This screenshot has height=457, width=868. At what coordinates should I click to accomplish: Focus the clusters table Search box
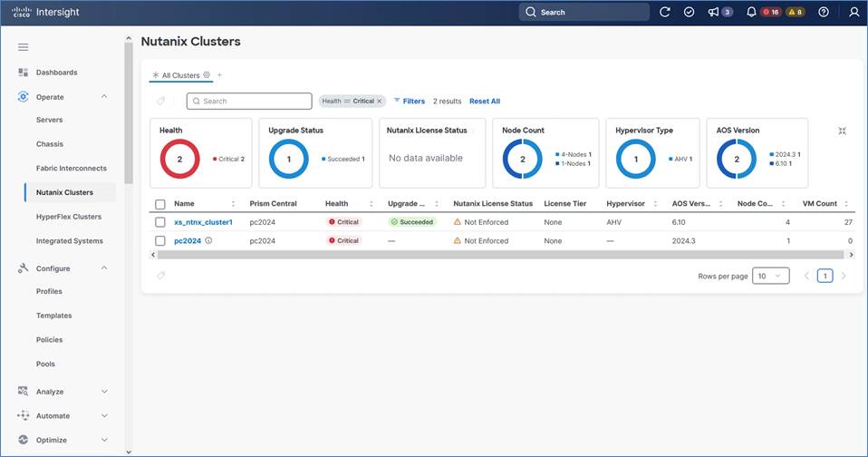click(250, 101)
